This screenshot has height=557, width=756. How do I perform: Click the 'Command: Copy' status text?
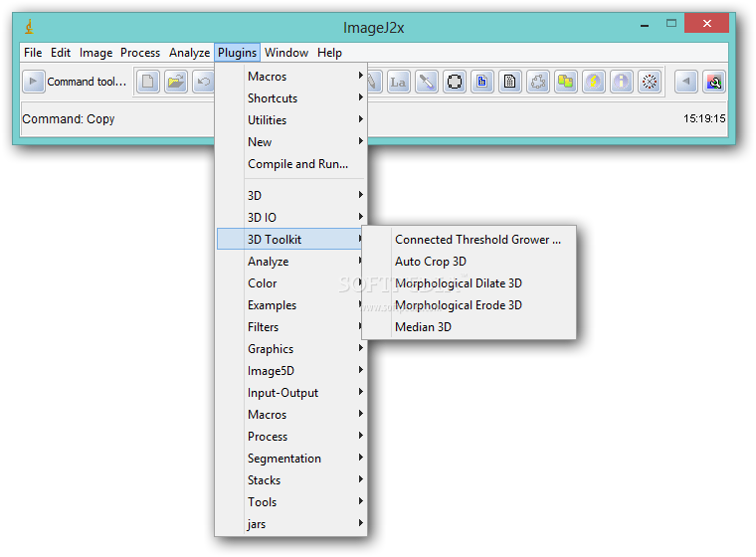coord(69,119)
